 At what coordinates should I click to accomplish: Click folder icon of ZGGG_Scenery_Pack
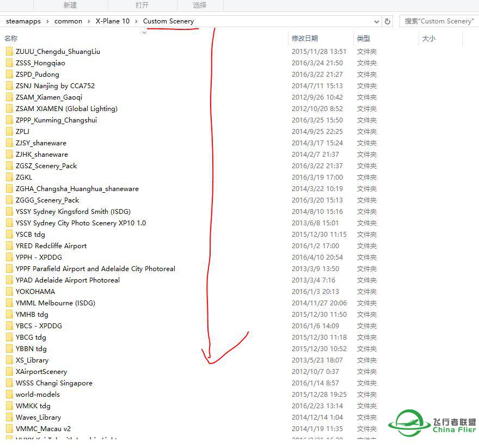pyautogui.click(x=9, y=200)
